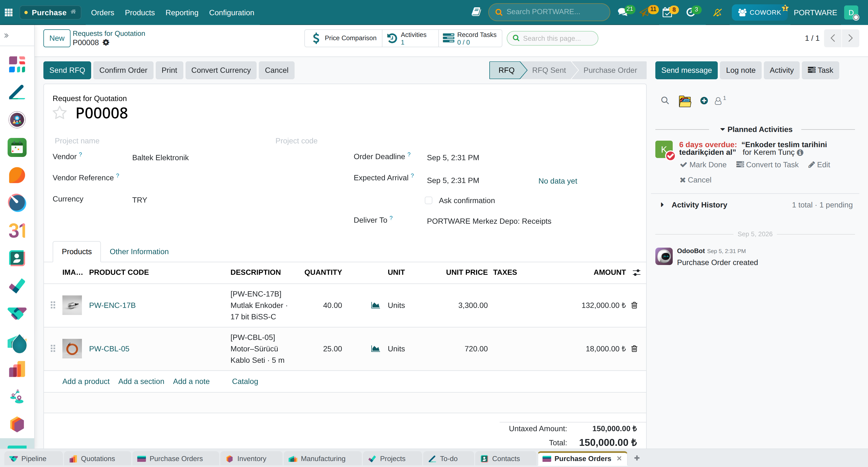Open the Orders menu
This screenshot has width=868, height=467.
[x=103, y=12]
